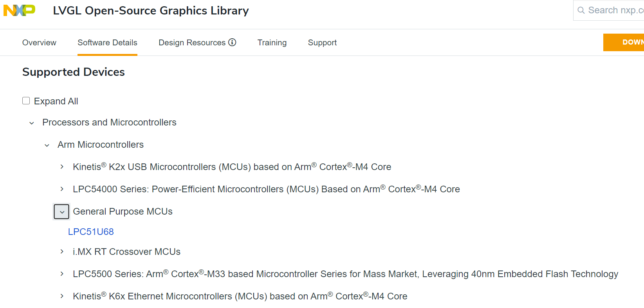Open the Overview tab
The width and height of the screenshot is (644, 308).
(39, 43)
